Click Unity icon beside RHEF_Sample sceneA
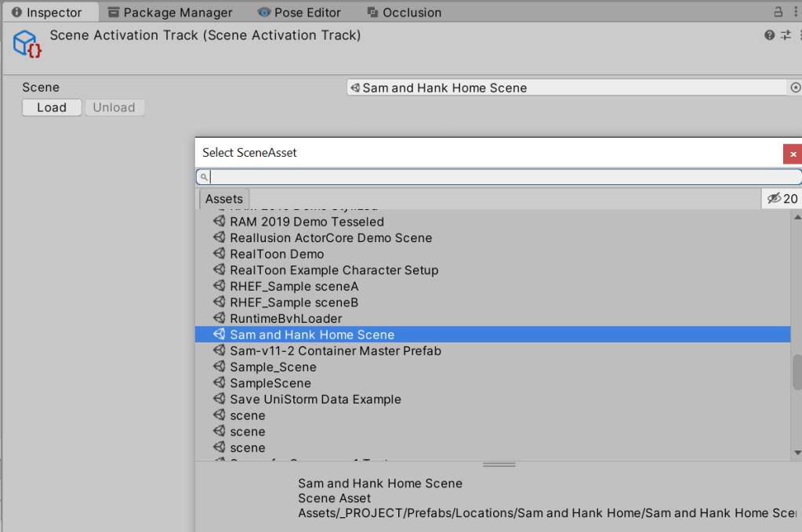The image size is (802, 532). [220, 285]
